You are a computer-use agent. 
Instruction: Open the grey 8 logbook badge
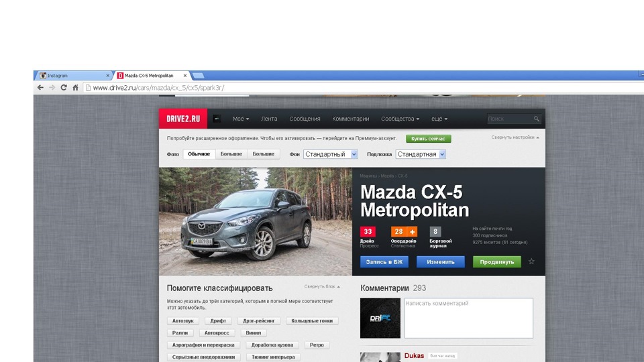(435, 232)
